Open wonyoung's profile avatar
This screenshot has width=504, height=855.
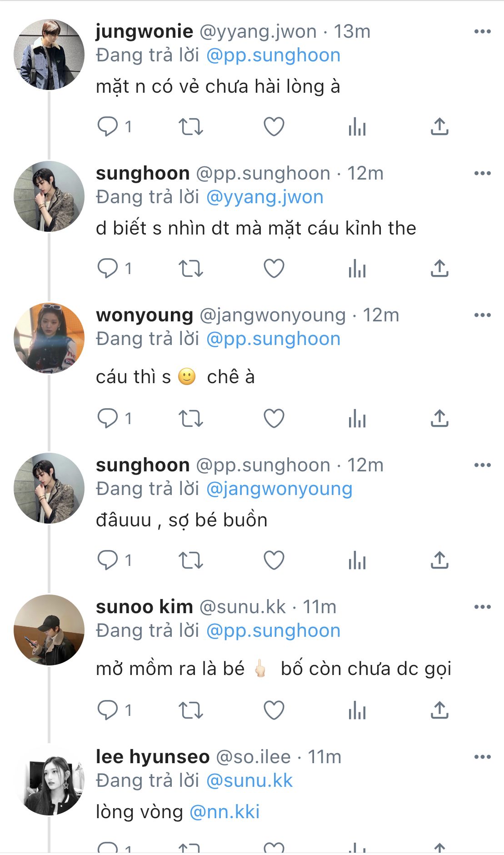coord(49,338)
